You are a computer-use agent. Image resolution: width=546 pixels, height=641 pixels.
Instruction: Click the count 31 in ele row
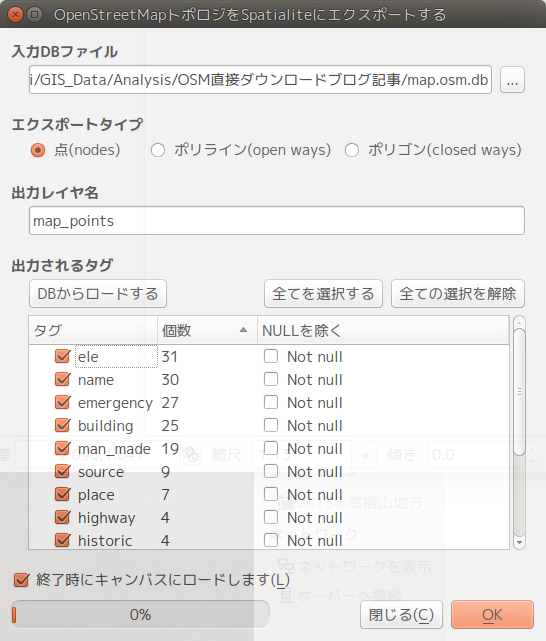170,356
